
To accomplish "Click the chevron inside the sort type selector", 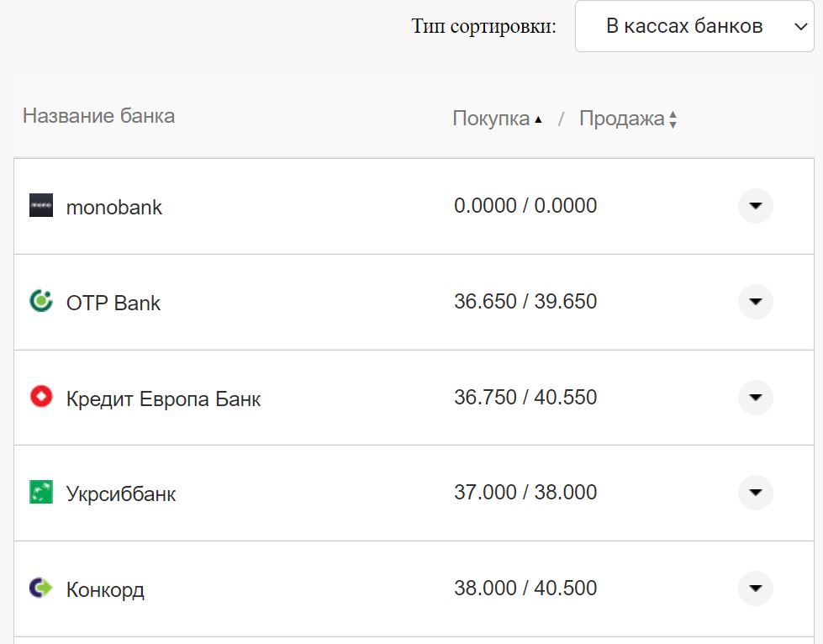I will click(799, 26).
